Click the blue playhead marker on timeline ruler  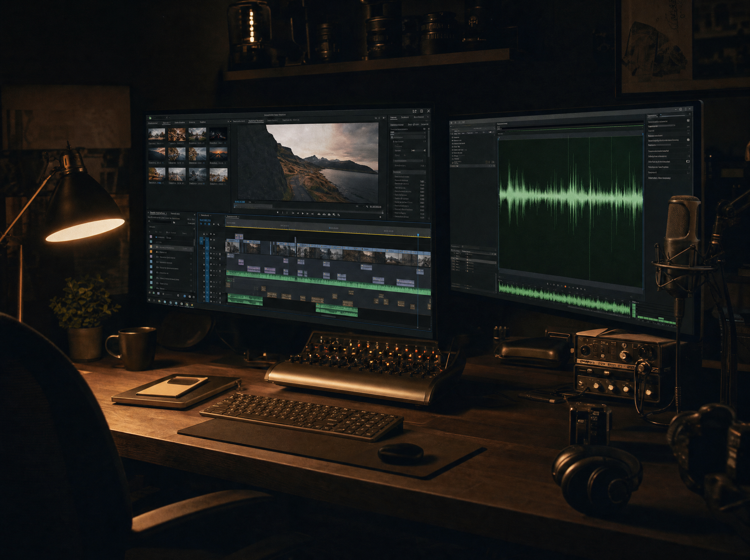(x=418, y=235)
